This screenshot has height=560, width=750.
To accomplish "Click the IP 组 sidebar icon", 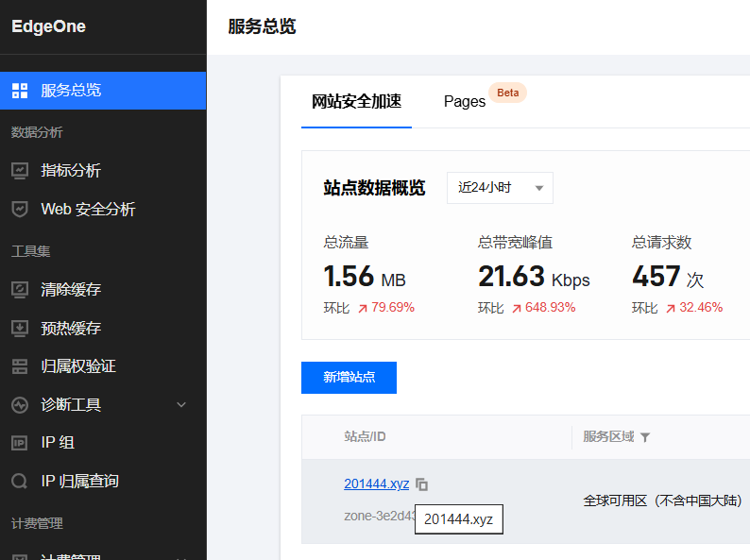I will [x=19, y=443].
